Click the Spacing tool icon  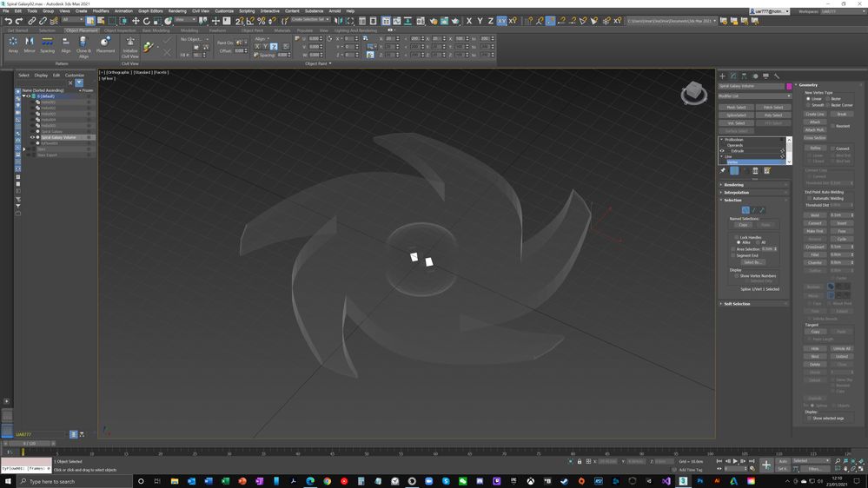point(47,44)
